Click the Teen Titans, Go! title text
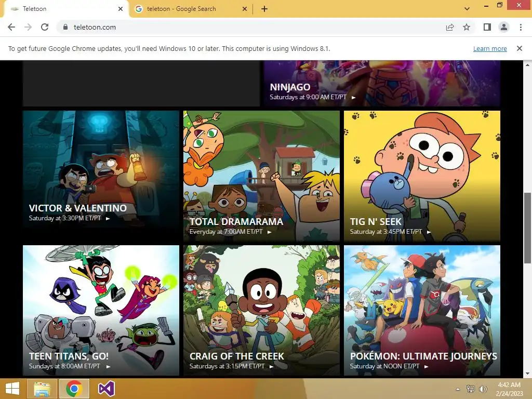The width and height of the screenshot is (532, 399). (69, 356)
